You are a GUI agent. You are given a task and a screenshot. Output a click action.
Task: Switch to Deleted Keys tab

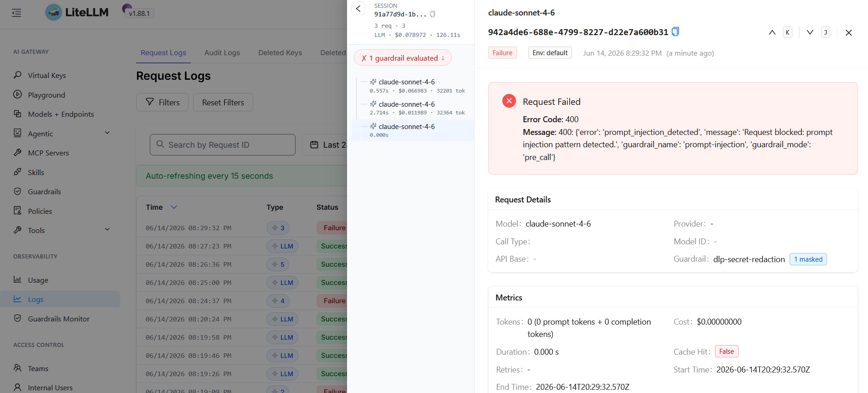point(280,52)
